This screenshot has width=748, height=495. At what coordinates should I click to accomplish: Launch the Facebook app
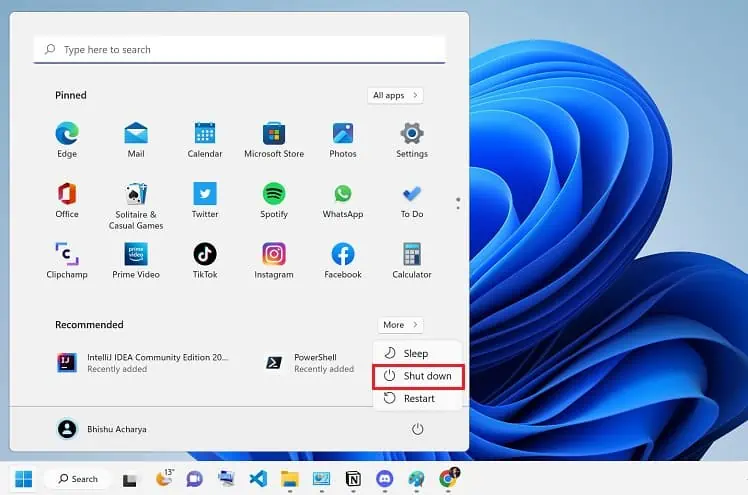tap(343, 260)
